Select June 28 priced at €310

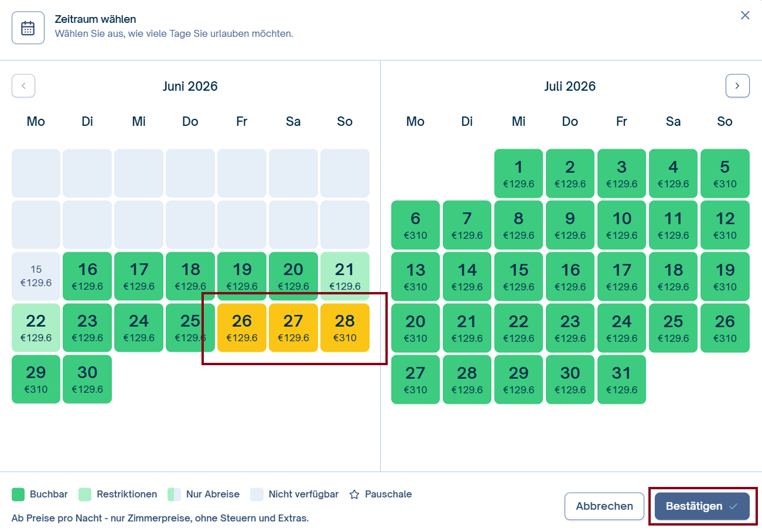point(345,328)
